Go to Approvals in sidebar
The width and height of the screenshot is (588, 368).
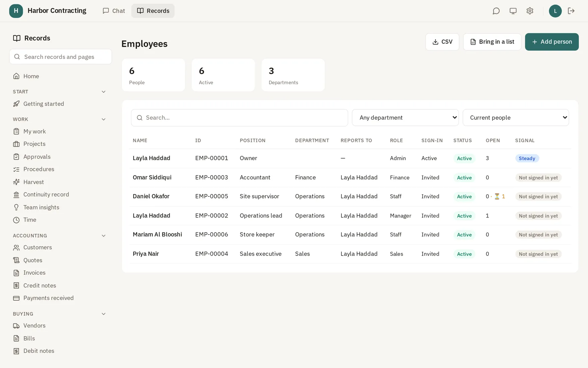pos(60,157)
